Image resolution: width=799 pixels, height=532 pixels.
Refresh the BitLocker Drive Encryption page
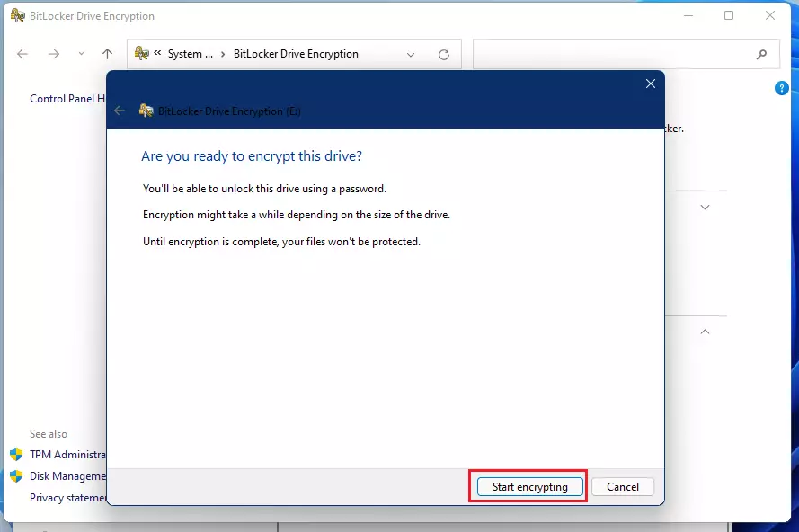point(444,55)
